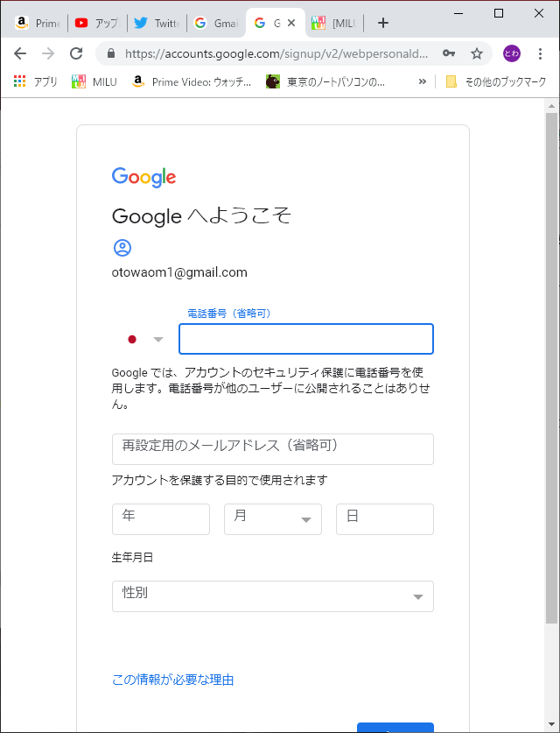Click the 再設定用のメールアドレス field
The width and height of the screenshot is (560, 733).
[x=273, y=449]
